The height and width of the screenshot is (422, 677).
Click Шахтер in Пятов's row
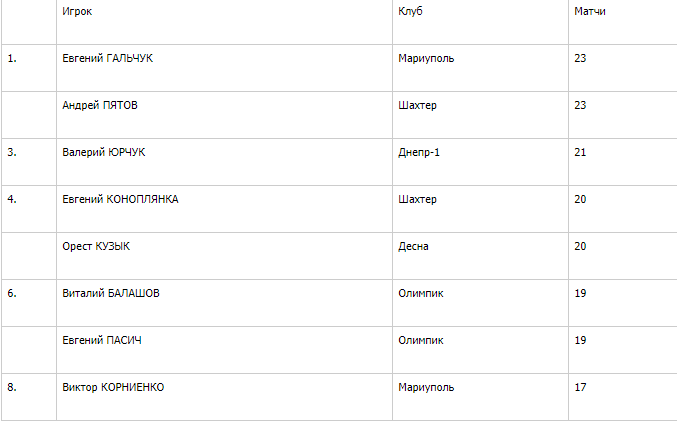pos(417,105)
